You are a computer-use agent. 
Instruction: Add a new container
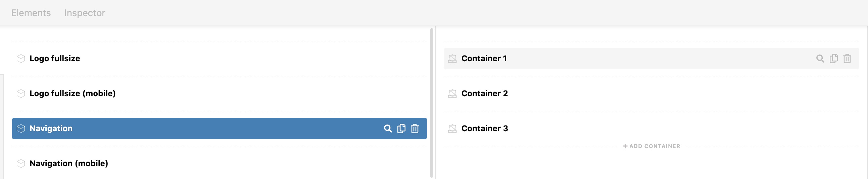(652, 146)
